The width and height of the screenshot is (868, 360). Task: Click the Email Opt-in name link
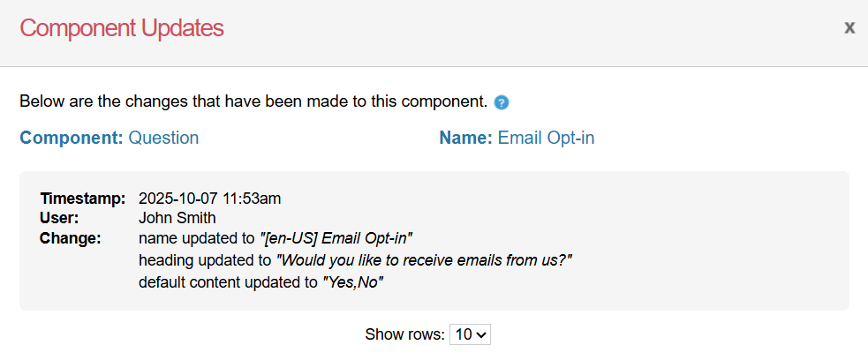pos(546,138)
